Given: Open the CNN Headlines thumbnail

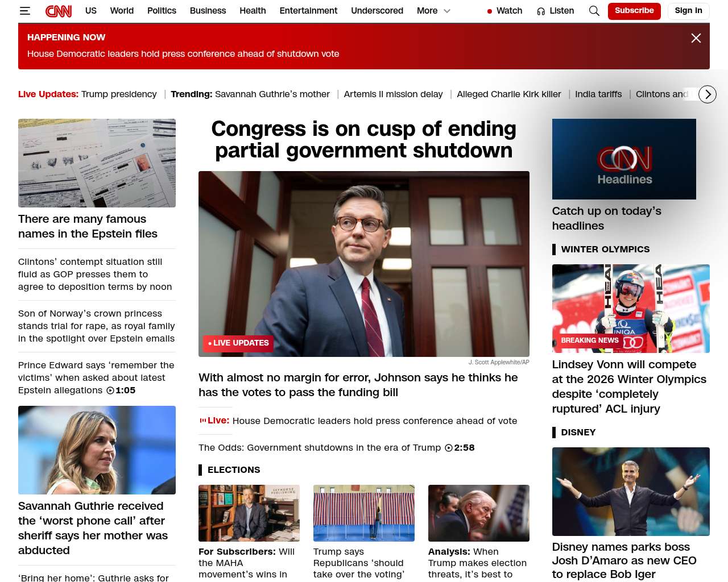Looking at the screenshot, I should tap(624, 159).
